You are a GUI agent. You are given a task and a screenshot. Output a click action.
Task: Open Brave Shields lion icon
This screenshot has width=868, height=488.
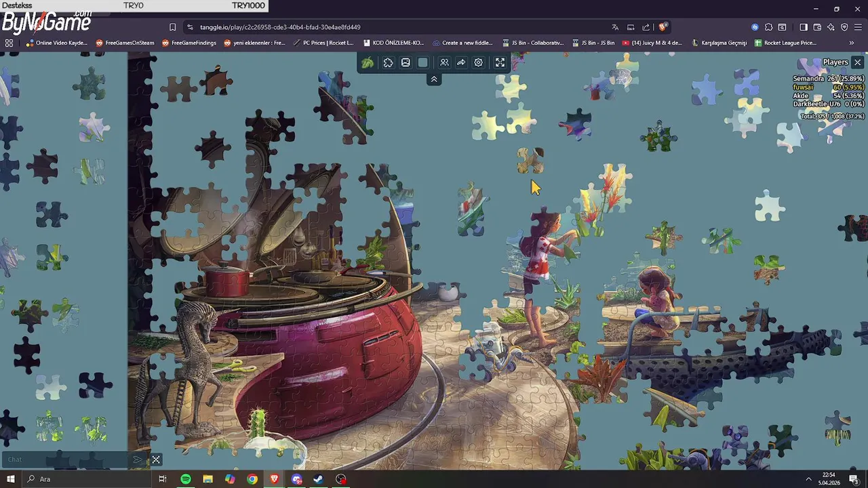pyautogui.click(x=663, y=27)
